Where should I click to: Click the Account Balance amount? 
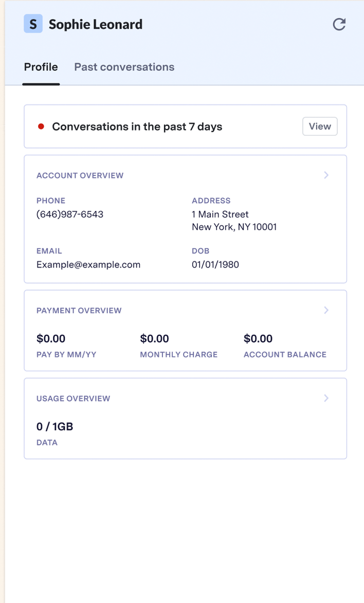pyautogui.click(x=258, y=339)
